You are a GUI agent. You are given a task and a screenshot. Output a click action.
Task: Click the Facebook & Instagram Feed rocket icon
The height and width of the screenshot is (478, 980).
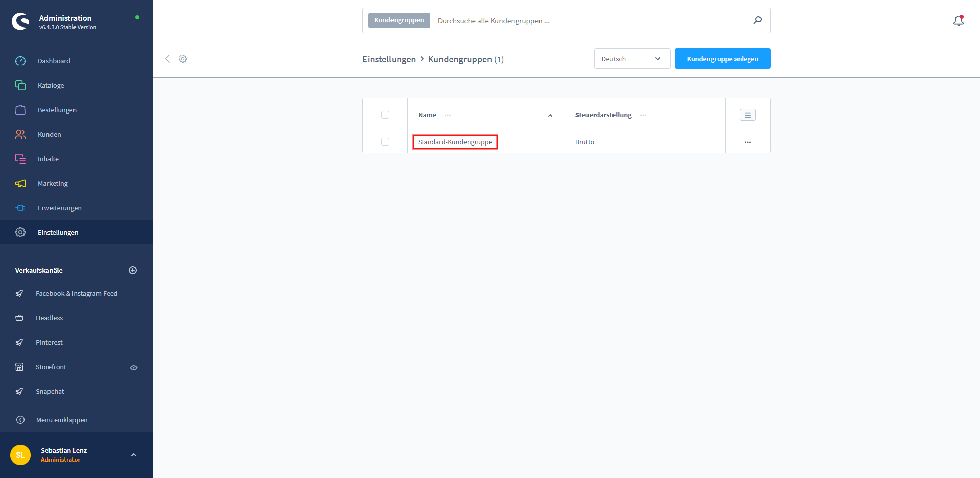[19, 293]
